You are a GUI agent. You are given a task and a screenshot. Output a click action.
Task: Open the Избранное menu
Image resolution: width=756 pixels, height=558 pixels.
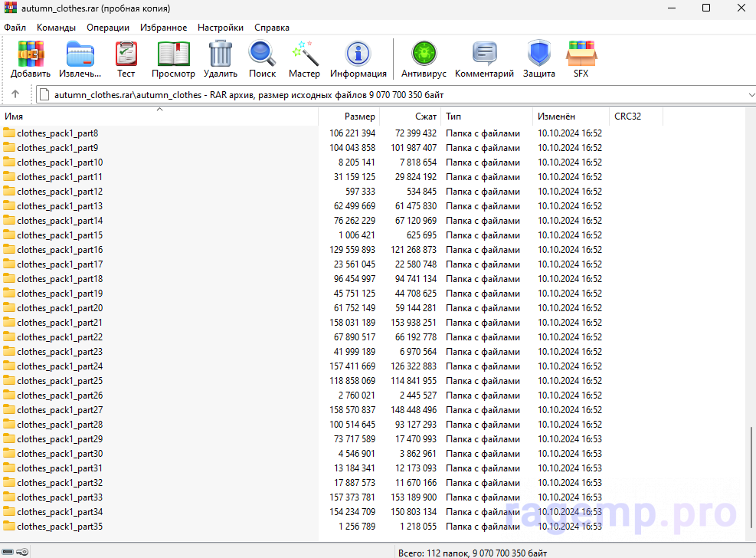tap(163, 28)
